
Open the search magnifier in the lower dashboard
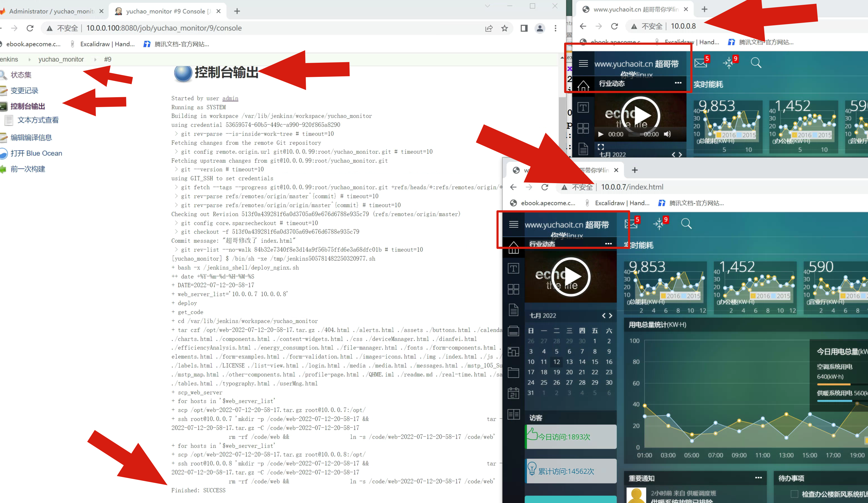(686, 224)
